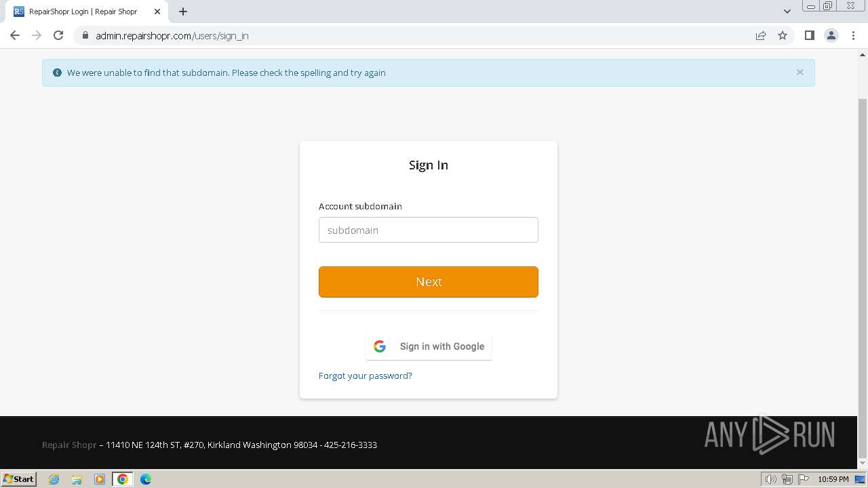Expand the tab search dropdown arrow
This screenshot has width=868, height=488.
pos(787,12)
